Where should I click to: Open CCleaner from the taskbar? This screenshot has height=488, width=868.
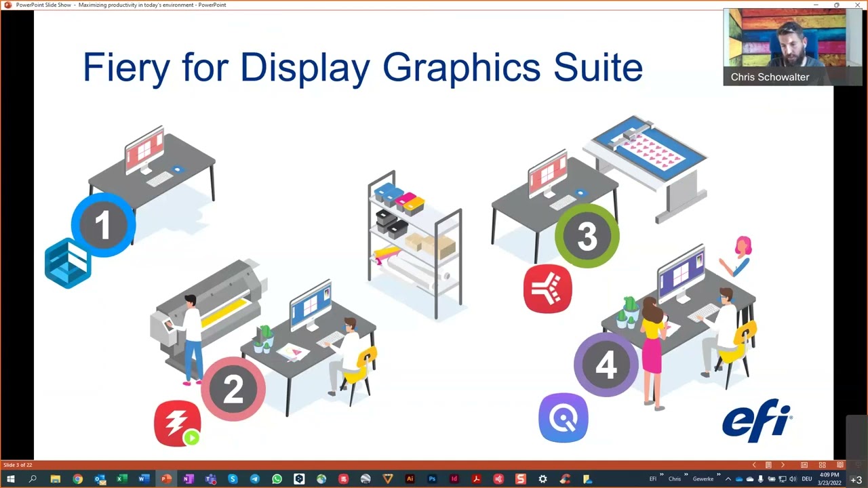point(565,479)
